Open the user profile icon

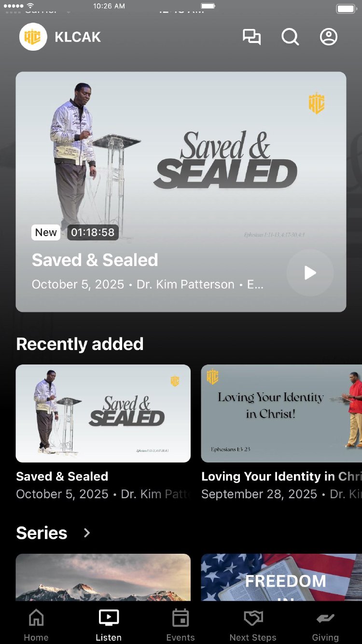329,37
